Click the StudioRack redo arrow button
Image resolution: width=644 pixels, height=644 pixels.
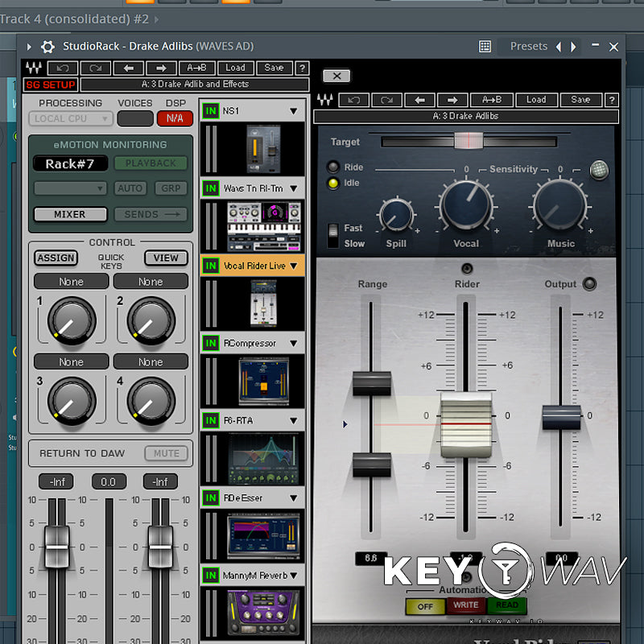coord(96,68)
